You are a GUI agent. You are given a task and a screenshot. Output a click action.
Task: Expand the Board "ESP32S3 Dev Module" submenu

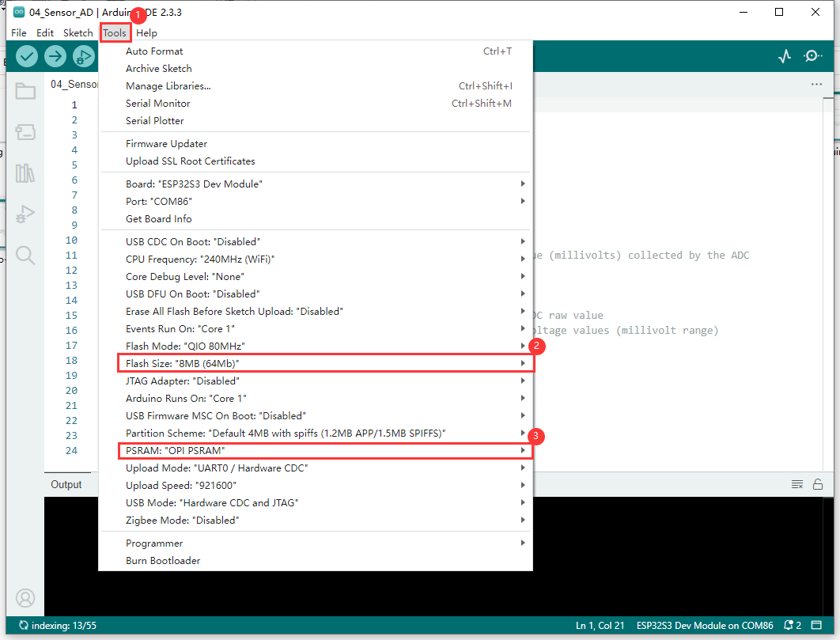tap(316, 184)
